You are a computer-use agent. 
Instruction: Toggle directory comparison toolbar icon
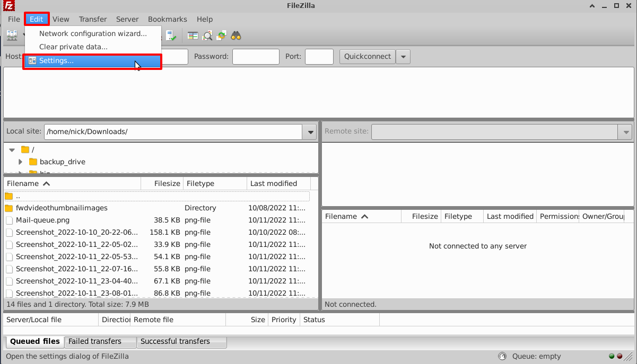193,35
